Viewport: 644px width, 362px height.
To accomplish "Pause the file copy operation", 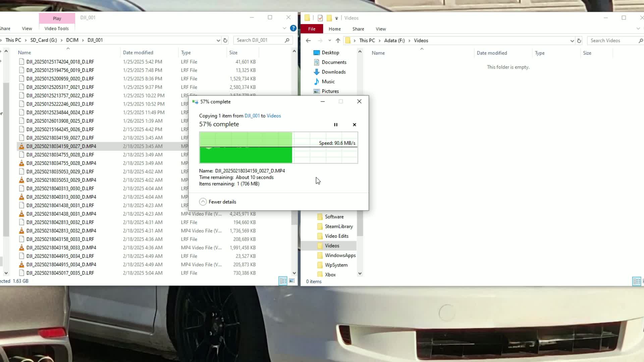I will pos(335,125).
